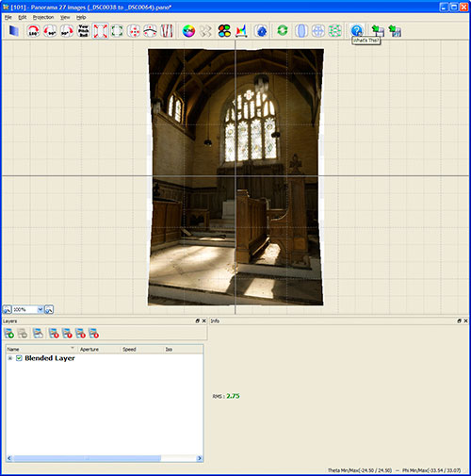Toggle the Blended Layer checkbox
This screenshot has height=476, width=471.
tap(19, 358)
